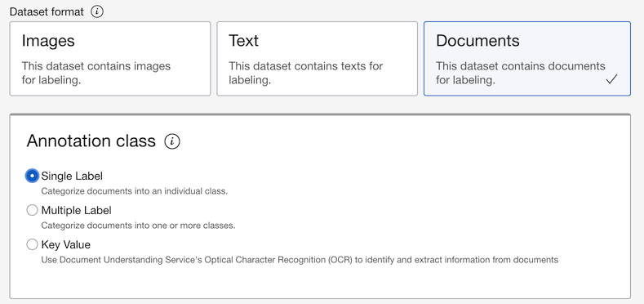This screenshot has width=644, height=304.
Task: Click the 'Annotation class' heading
Action: tap(91, 141)
